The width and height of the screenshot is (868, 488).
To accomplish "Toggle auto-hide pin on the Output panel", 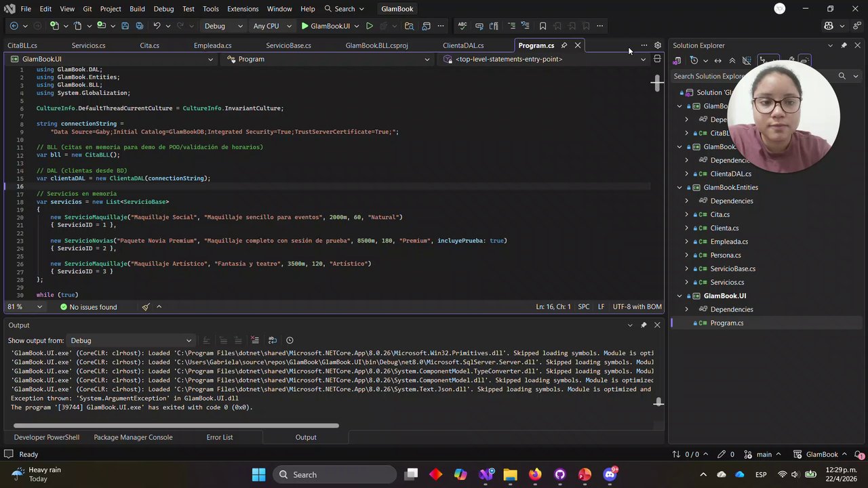I will pyautogui.click(x=644, y=325).
